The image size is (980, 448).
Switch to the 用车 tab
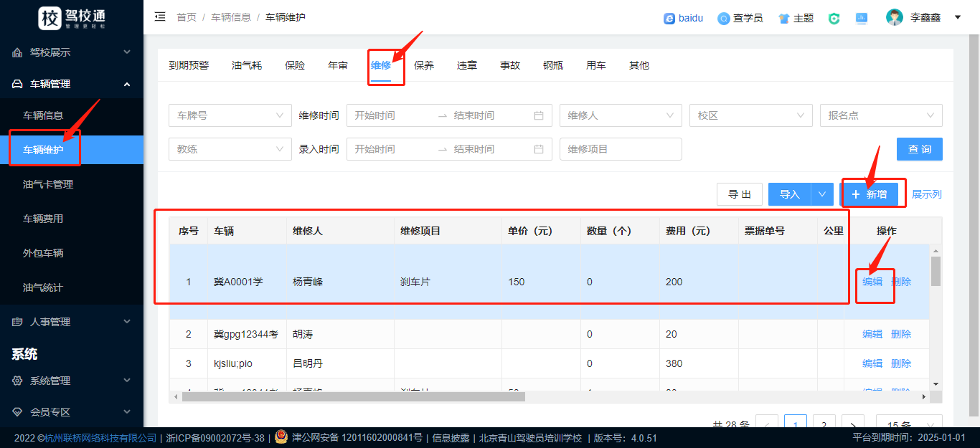click(x=596, y=65)
